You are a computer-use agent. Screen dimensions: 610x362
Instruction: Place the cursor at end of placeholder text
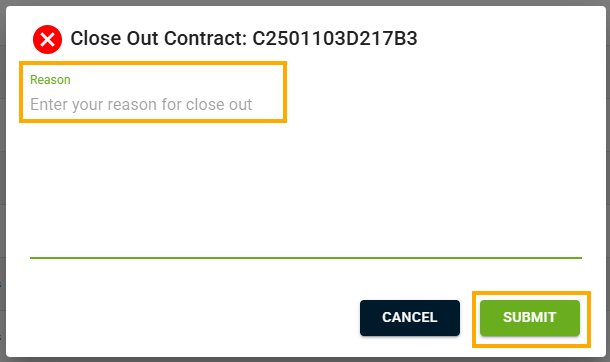(253, 105)
